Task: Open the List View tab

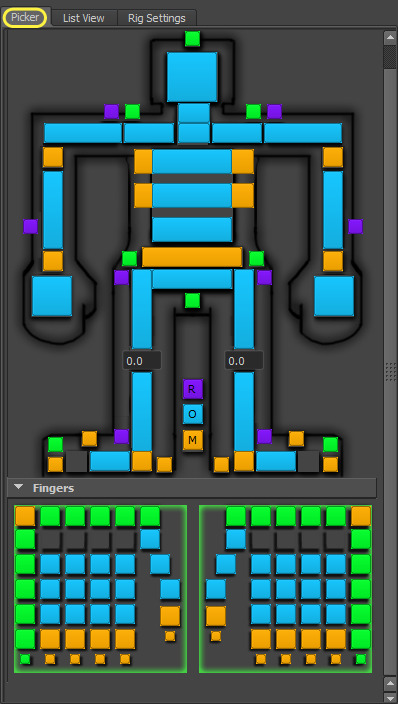Action: (84, 18)
